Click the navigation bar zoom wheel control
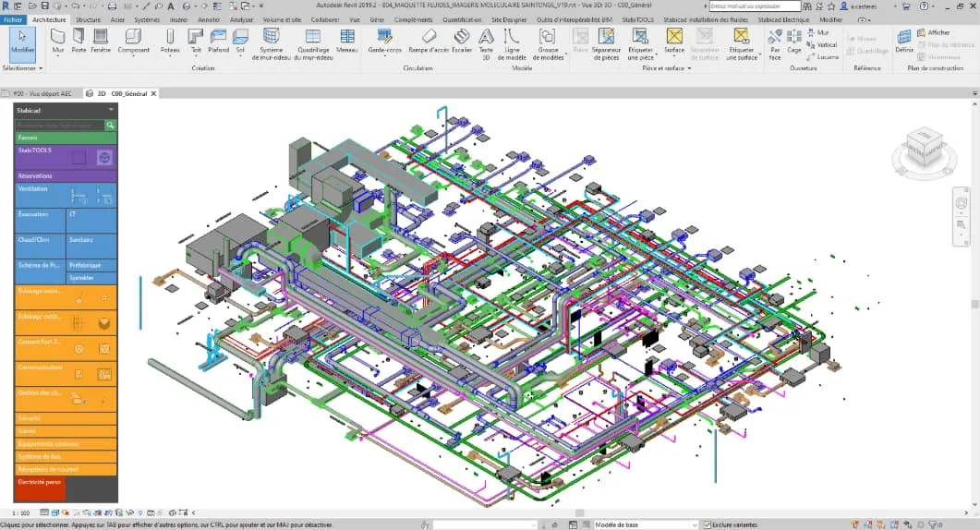Image resolution: width=980 pixels, height=530 pixels. (x=962, y=203)
